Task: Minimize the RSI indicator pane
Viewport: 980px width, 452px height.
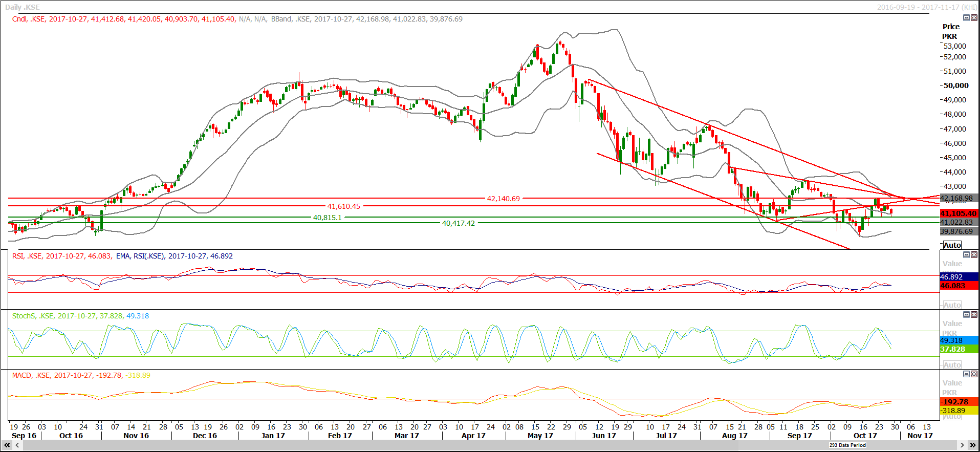Action: coord(966,255)
